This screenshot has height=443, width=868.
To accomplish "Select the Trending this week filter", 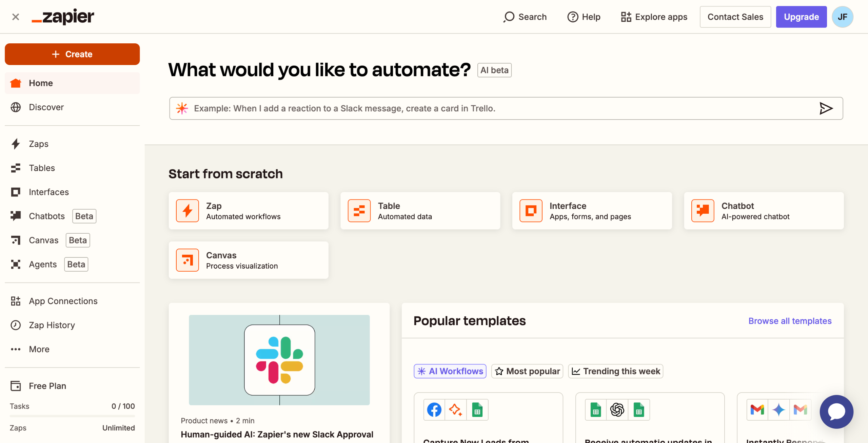I will (x=616, y=371).
